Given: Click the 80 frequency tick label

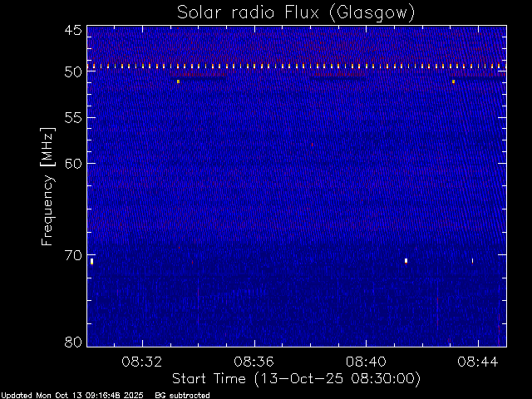Looking at the screenshot, I should 73,342.
